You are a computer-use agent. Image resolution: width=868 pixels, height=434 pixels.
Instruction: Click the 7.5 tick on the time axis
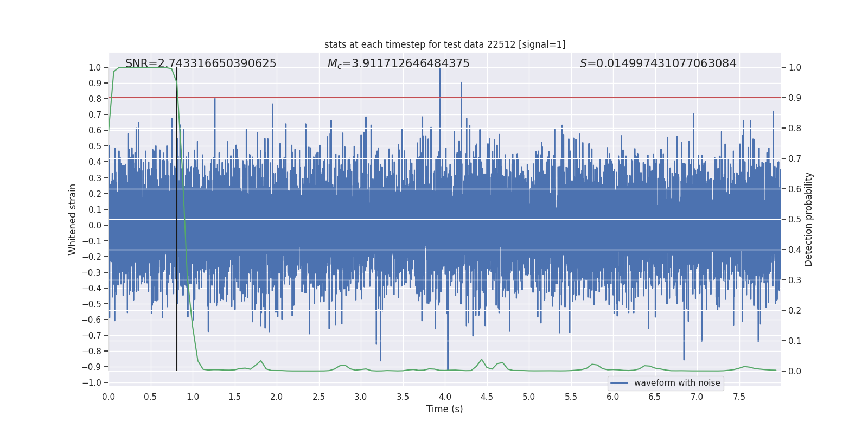coord(739,397)
